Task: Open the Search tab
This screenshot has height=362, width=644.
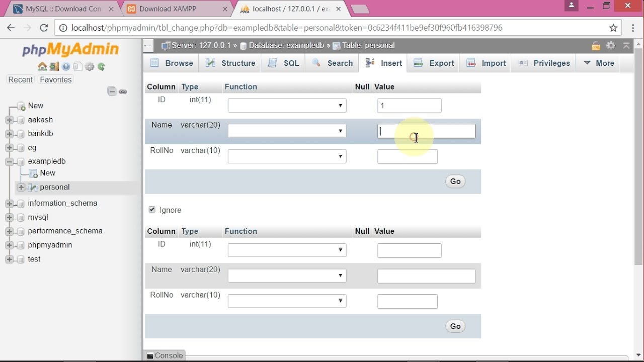Action: [333, 63]
